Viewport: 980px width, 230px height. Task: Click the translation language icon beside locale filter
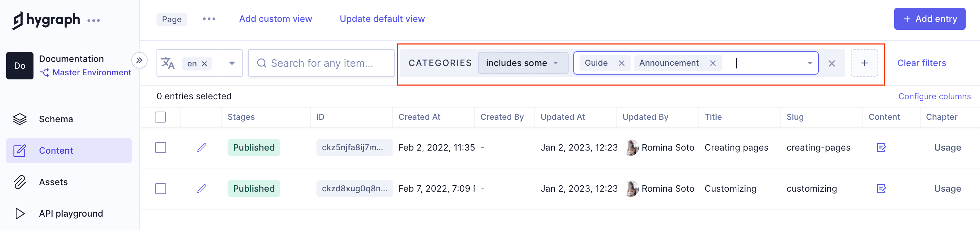pyautogui.click(x=168, y=63)
